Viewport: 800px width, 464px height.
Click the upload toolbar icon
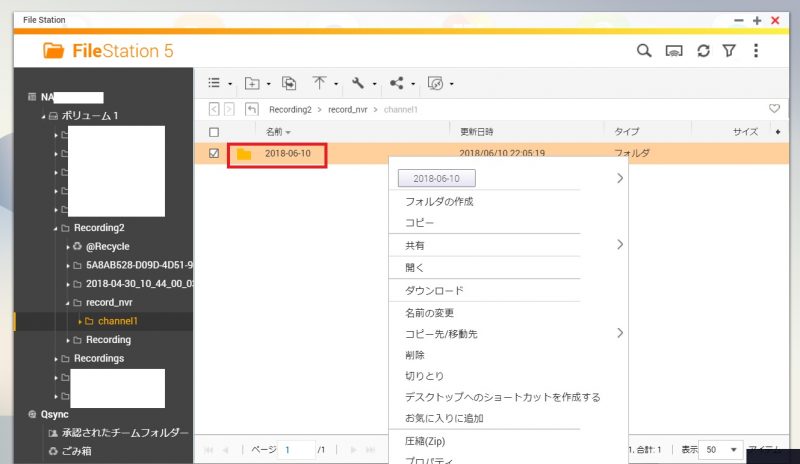pyautogui.click(x=319, y=83)
